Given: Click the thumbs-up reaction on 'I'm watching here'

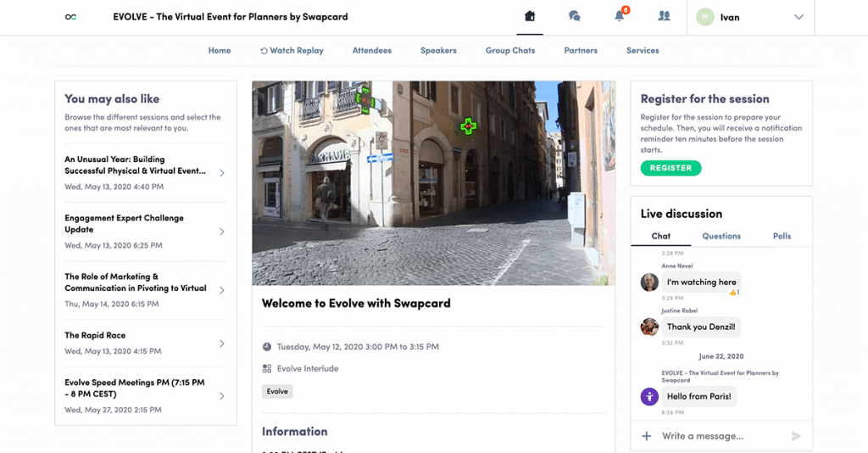Looking at the screenshot, I should pyautogui.click(x=735, y=293).
